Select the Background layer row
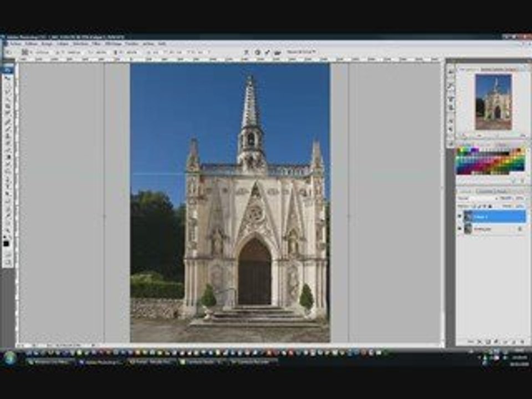Screen dimensions: 532x399 coord(494,229)
